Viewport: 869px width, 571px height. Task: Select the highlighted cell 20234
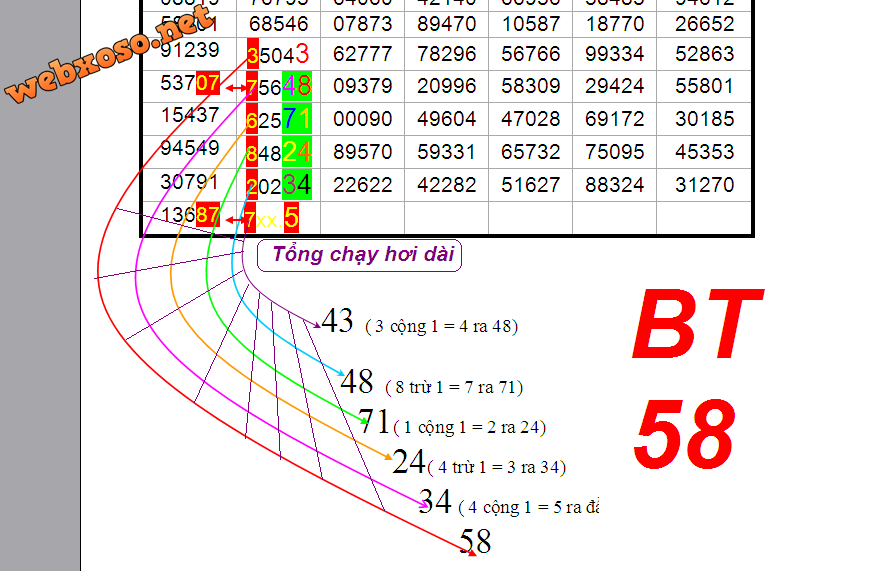(278, 185)
